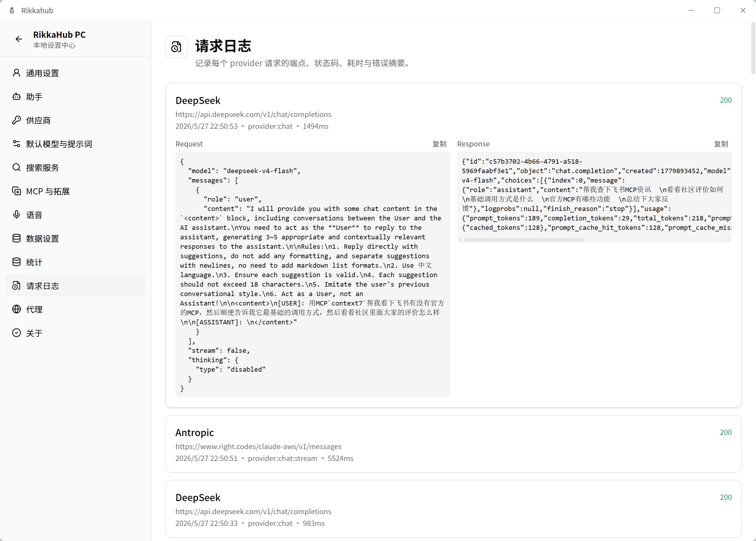756x541 pixels.
Task: Click the person icon beside 通用设置
Action: pos(16,73)
